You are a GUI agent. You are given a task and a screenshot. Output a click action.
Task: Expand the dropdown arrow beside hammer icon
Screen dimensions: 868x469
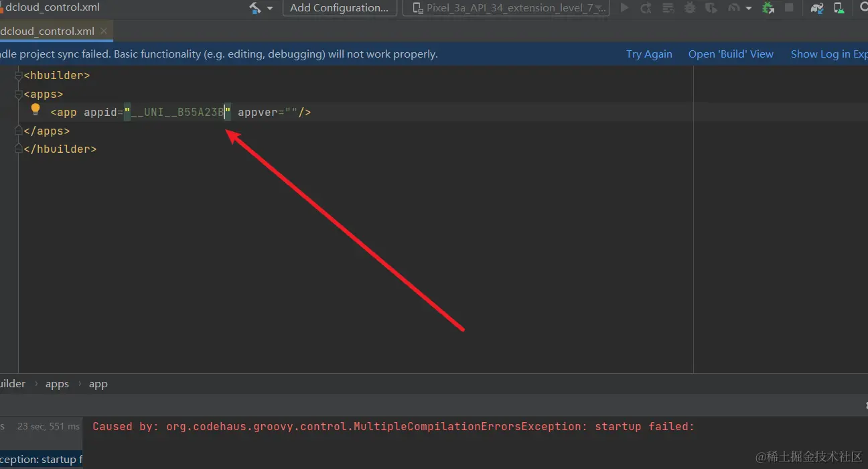click(270, 8)
